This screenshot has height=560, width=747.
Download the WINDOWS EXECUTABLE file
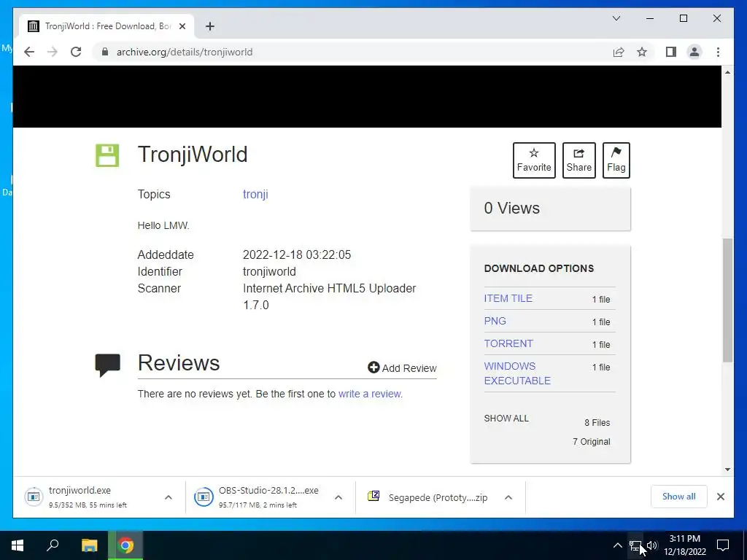[x=517, y=373]
